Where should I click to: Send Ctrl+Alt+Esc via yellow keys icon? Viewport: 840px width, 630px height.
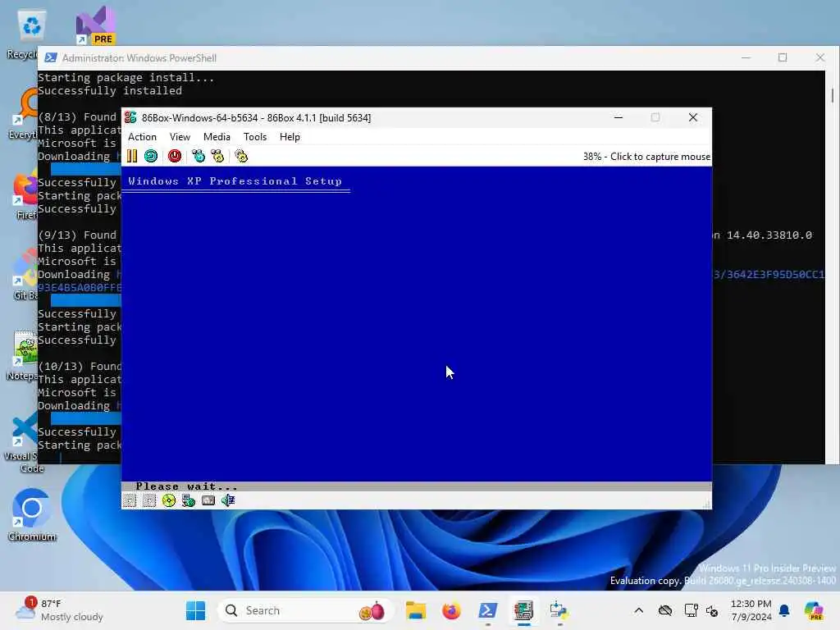pos(217,156)
